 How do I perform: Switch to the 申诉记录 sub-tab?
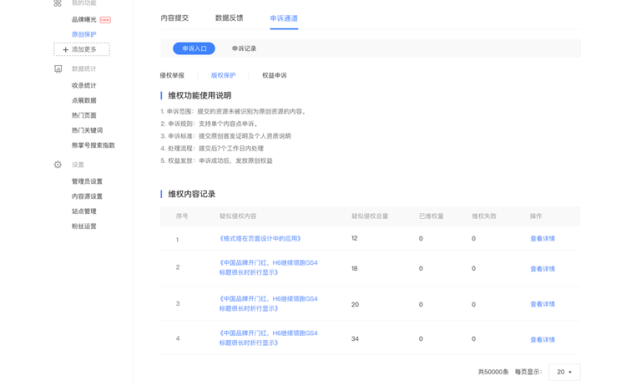click(x=244, y=48)
